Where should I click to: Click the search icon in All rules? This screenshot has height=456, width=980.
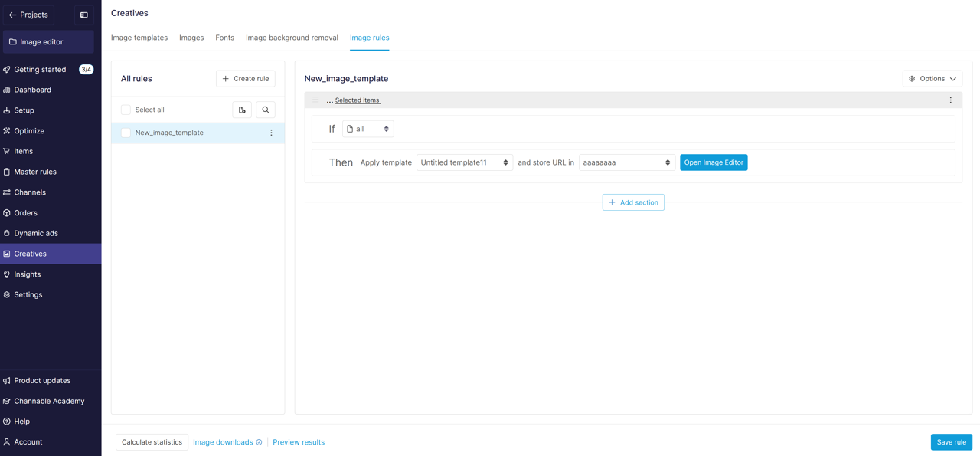(266, 110)
